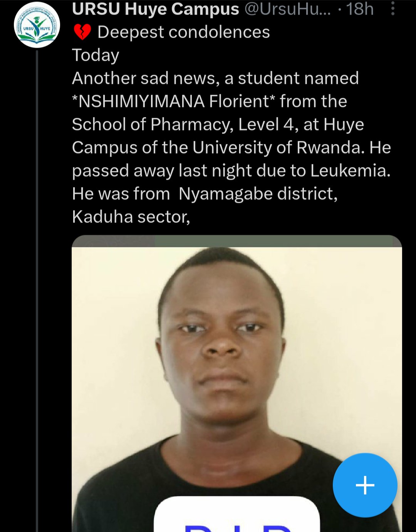Viewport: 416px width, 532px height.
Task: Tap the word "Leukemia" in the tweet
Action: pyautogui.click(x=349, y=171)
